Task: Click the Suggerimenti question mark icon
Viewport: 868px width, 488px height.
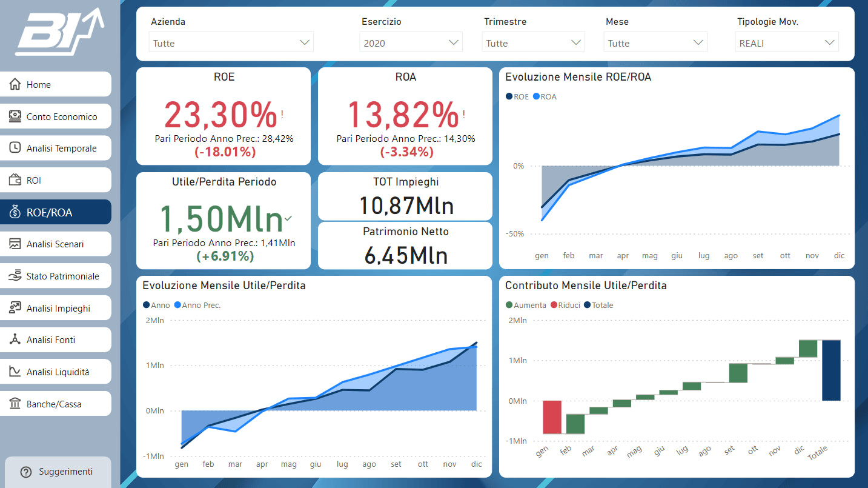Action: point(25,472)
